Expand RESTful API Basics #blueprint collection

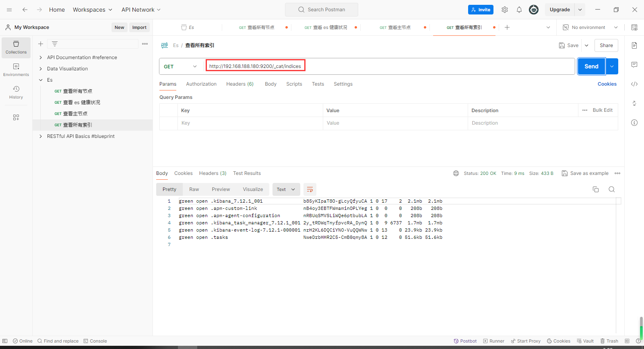click(41, 136)
